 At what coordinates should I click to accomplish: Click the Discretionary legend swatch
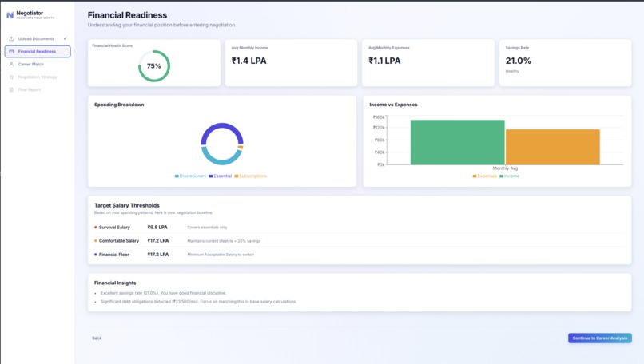click(x=177, y=176)
